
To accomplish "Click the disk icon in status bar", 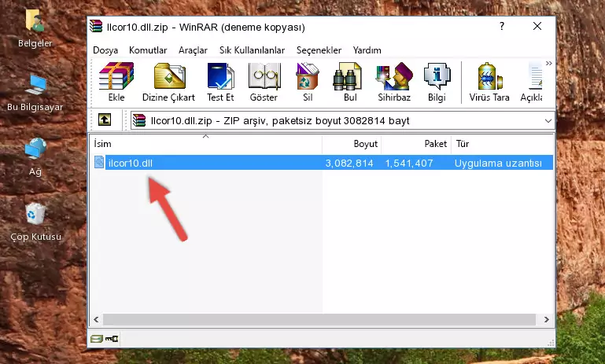I will tap(97, 339).
